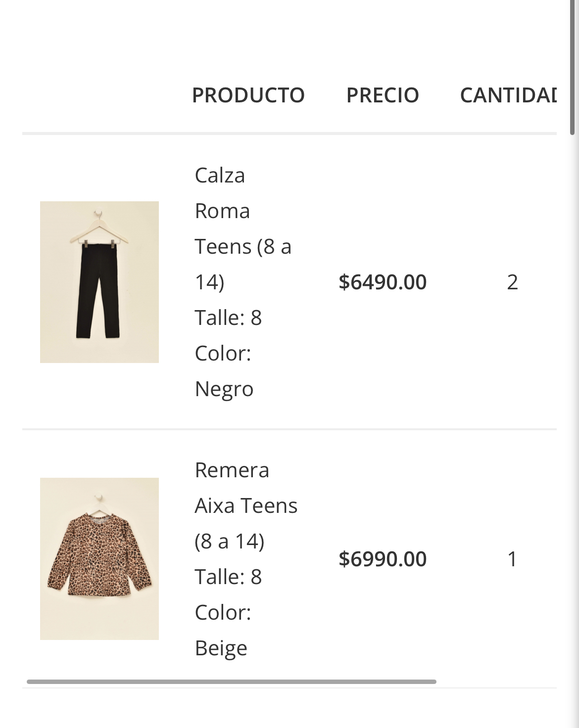This screenshot has width=579, height=728.
Task: Open the leopard print Remera Aixa thumbnail
Action: (x=99, y=558)
